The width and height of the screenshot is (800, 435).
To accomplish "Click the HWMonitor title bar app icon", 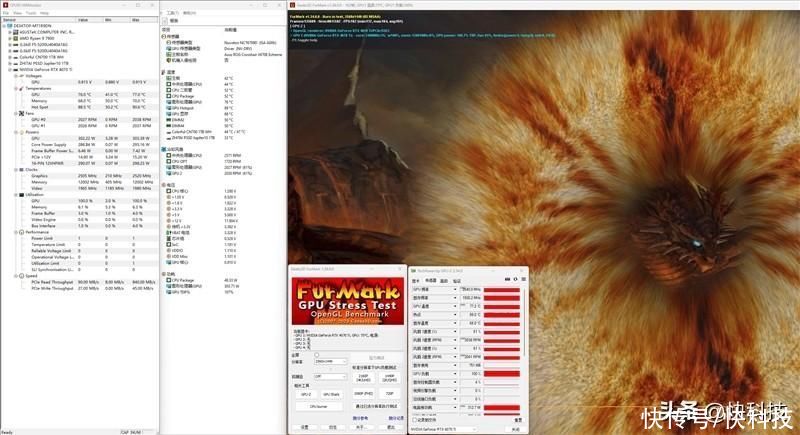I will [5, 5].
